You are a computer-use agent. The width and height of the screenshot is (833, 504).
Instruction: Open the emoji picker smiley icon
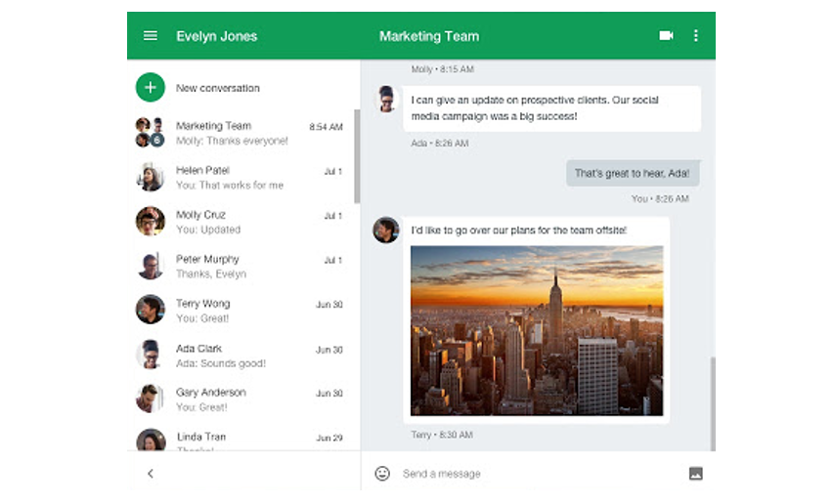(x=382, y=473)
